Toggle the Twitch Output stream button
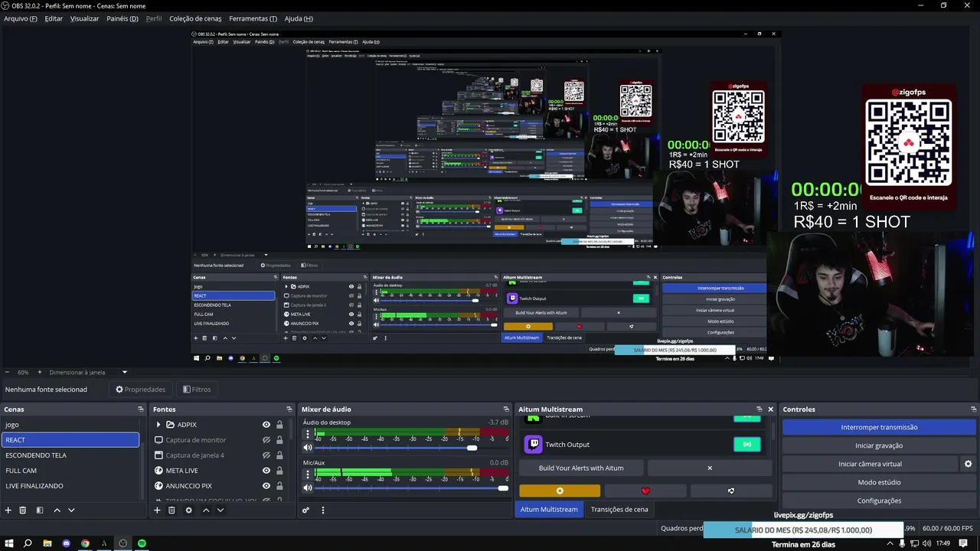The image size is (980, 551). [x=747, y=445]
